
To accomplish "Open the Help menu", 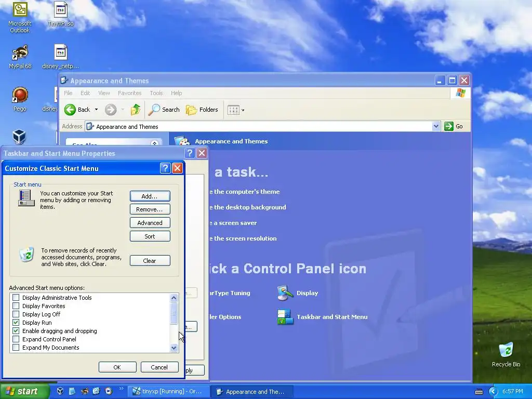I will (177, 93).
